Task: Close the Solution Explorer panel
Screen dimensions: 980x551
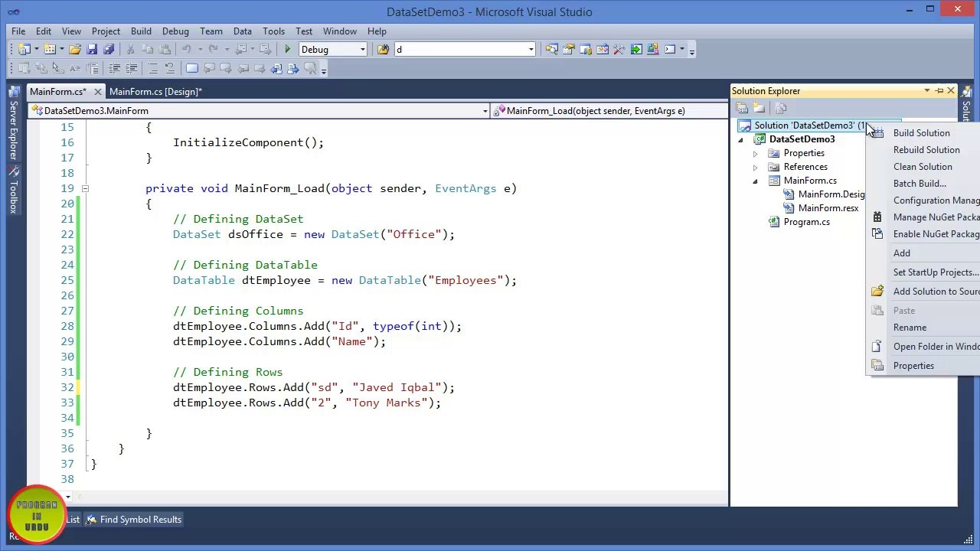Action: click(951, 91)
